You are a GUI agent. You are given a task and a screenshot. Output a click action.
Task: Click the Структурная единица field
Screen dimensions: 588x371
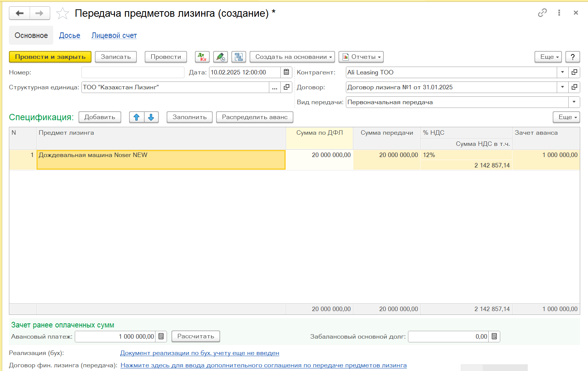pyautogui.click(x=175, y=87)
